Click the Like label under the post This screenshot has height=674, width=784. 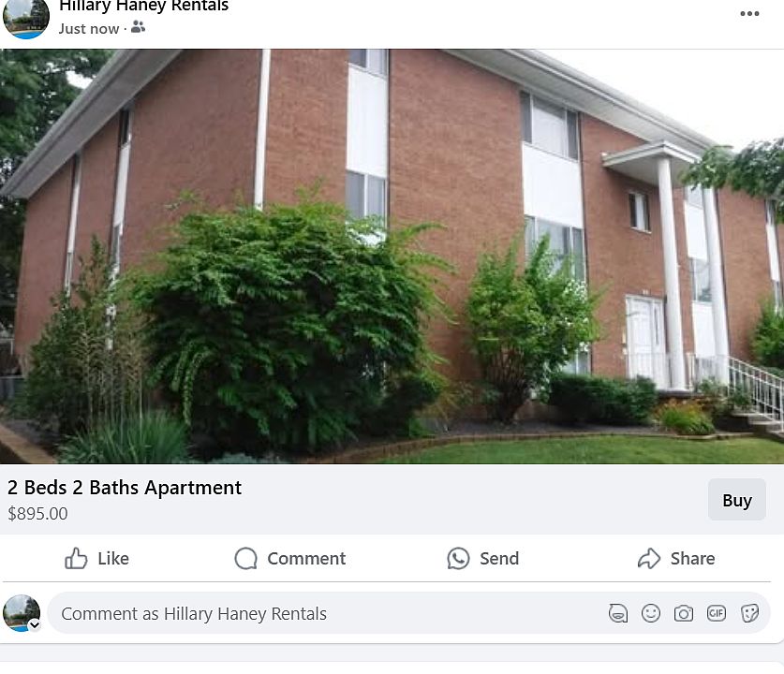coord(113,558)
